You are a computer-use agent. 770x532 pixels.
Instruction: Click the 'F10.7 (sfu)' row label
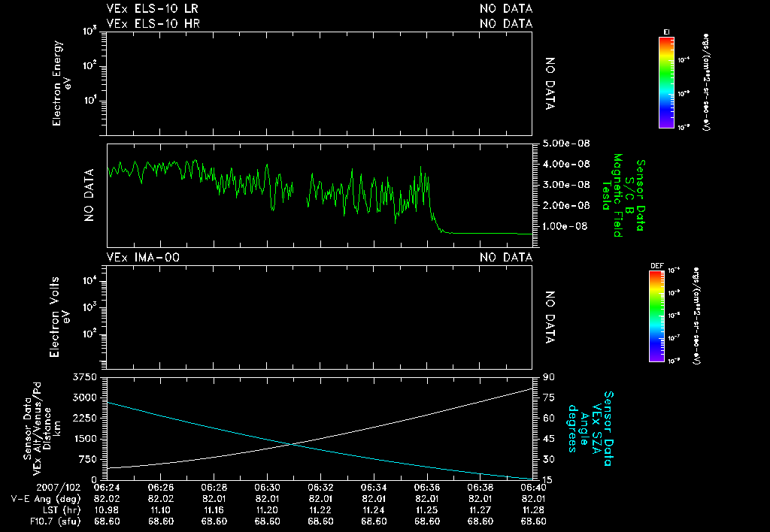tap(55, 521)
